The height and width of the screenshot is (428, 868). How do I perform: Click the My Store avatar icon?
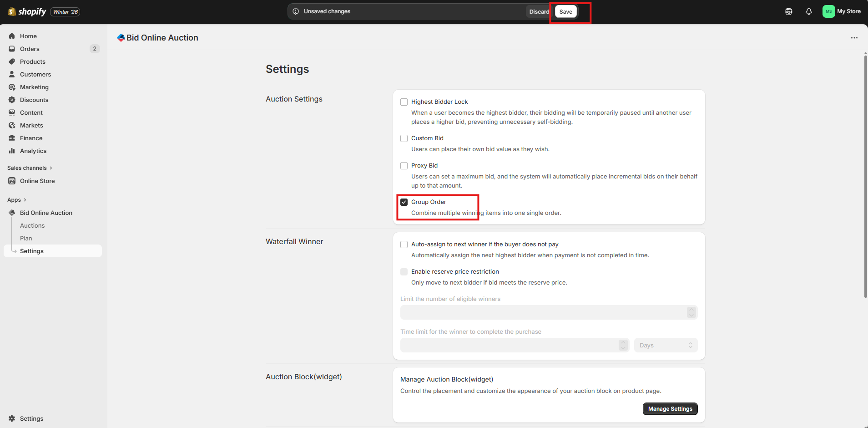828,11
